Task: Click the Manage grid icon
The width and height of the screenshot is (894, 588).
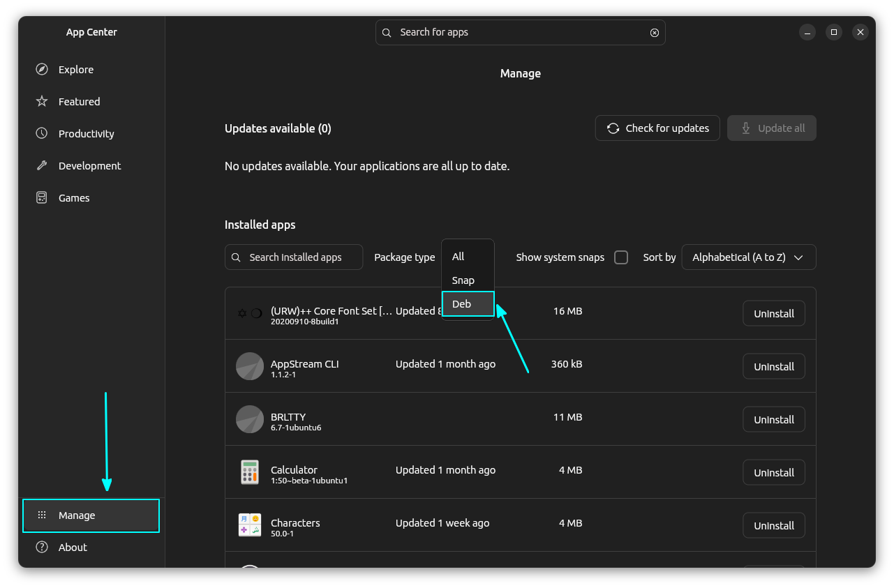Action: pos(43,515)
